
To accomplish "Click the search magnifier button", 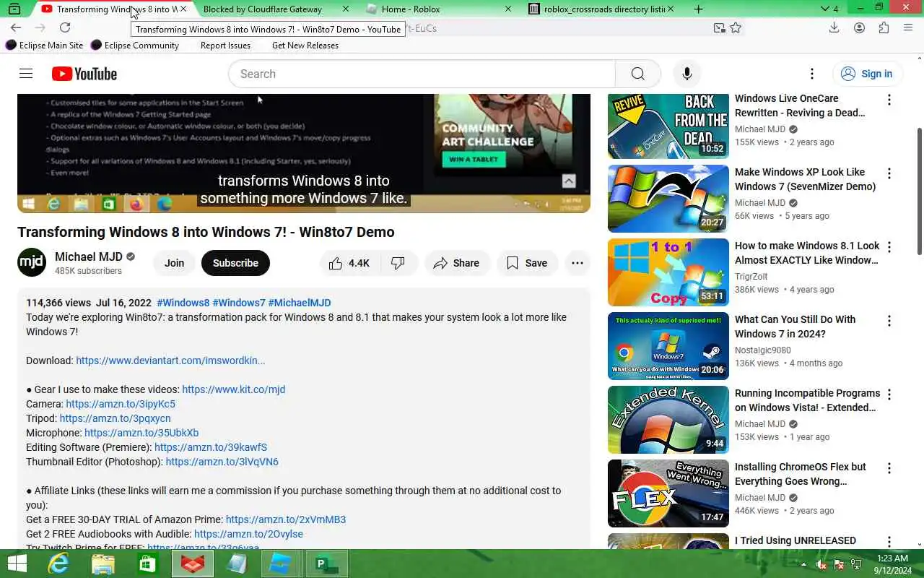I will tap(637, 74).
